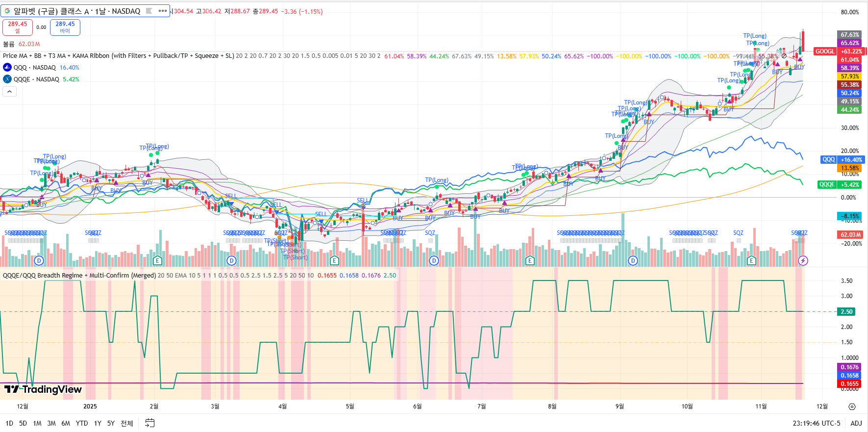Click the earnings E marker just before 5월
Image resolution: width=868 pixels, height=432 pixels.
334,260
